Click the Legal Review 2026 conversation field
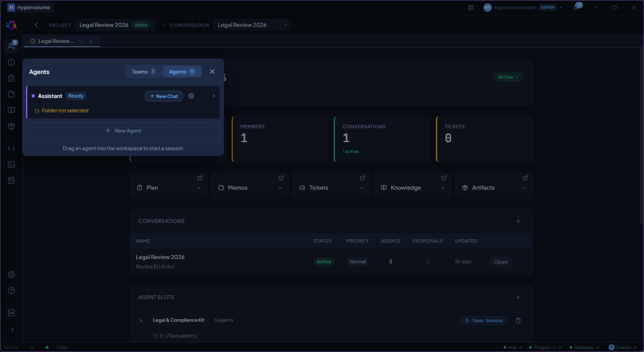Image resolution: width=644 pixels, height=352 pixels. click(246, 25)
